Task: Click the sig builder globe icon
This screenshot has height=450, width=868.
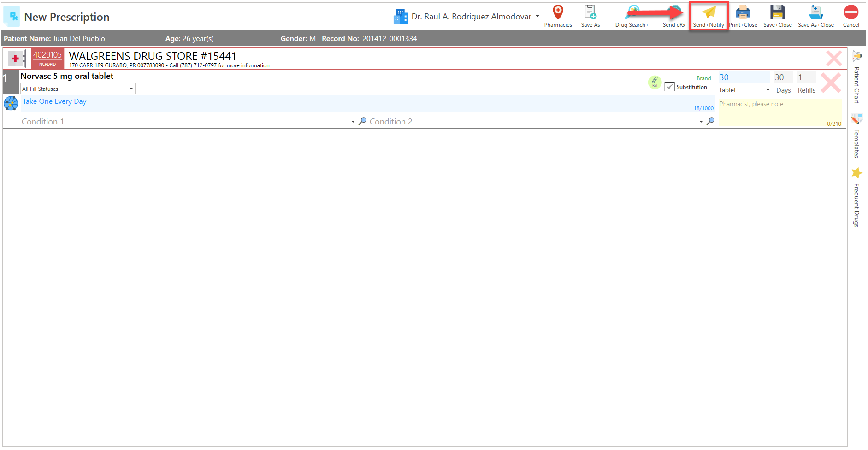Action: [11, 103]
